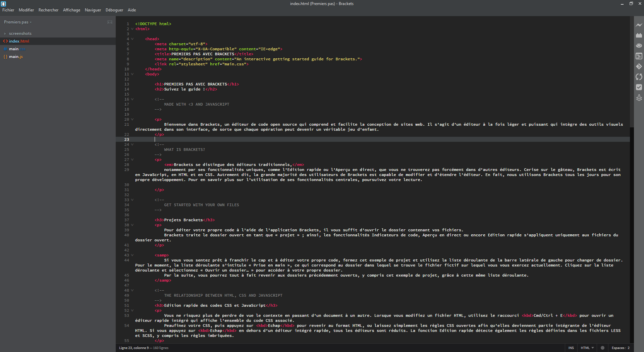
Task: Click line number 37 in the gutter
Action: [126, 220]
